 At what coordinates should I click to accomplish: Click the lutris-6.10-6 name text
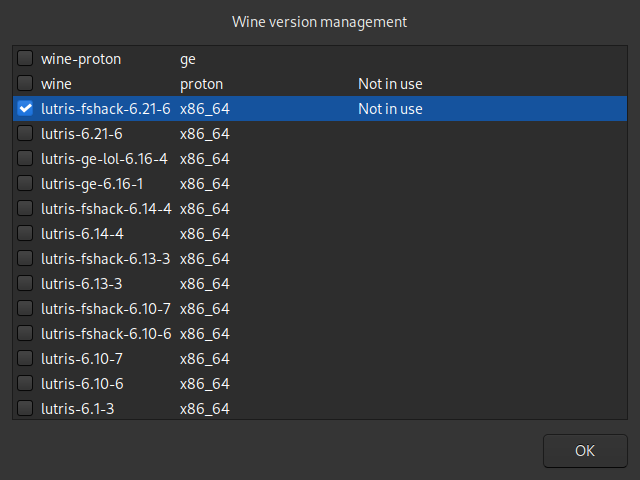tap(82, 384)
